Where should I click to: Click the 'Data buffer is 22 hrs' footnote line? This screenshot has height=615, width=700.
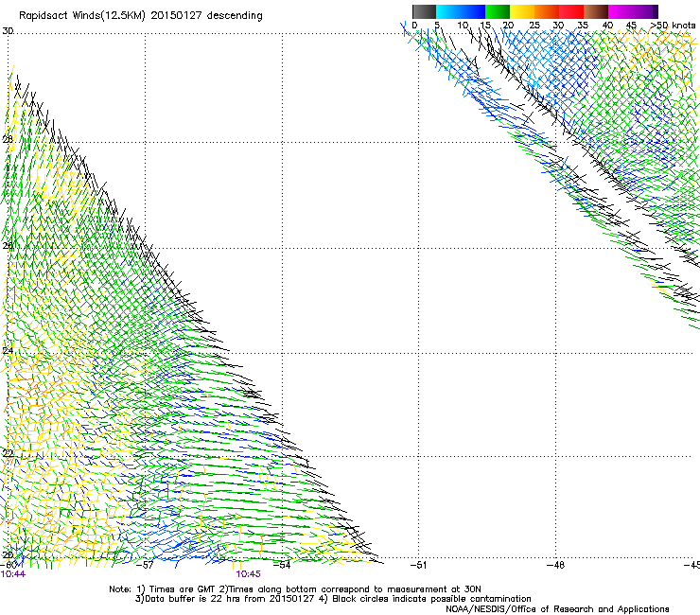tap(333, 599)
